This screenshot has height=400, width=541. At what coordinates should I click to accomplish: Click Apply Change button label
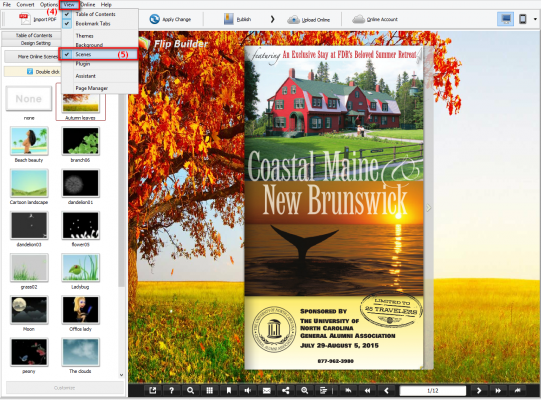(177, 19)
